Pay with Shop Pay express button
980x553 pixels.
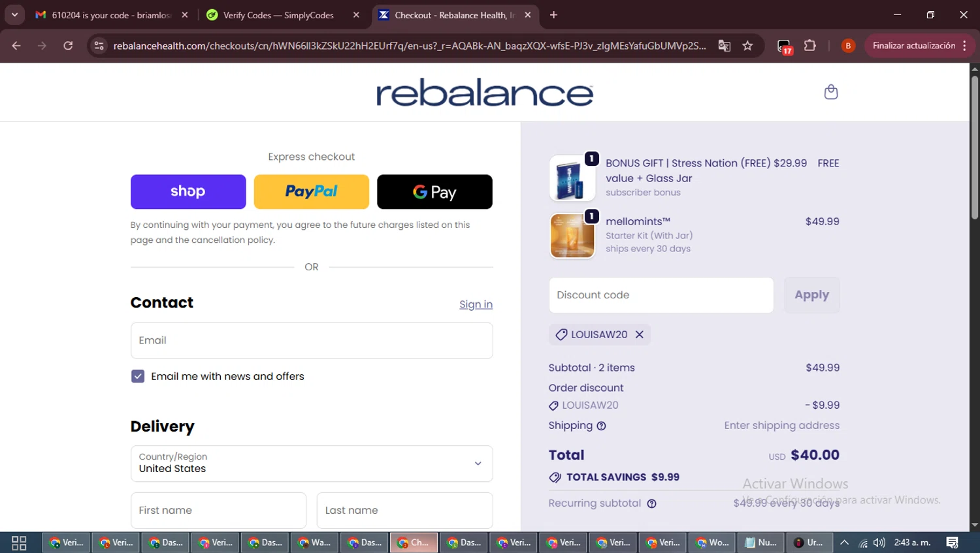[188, 191]
